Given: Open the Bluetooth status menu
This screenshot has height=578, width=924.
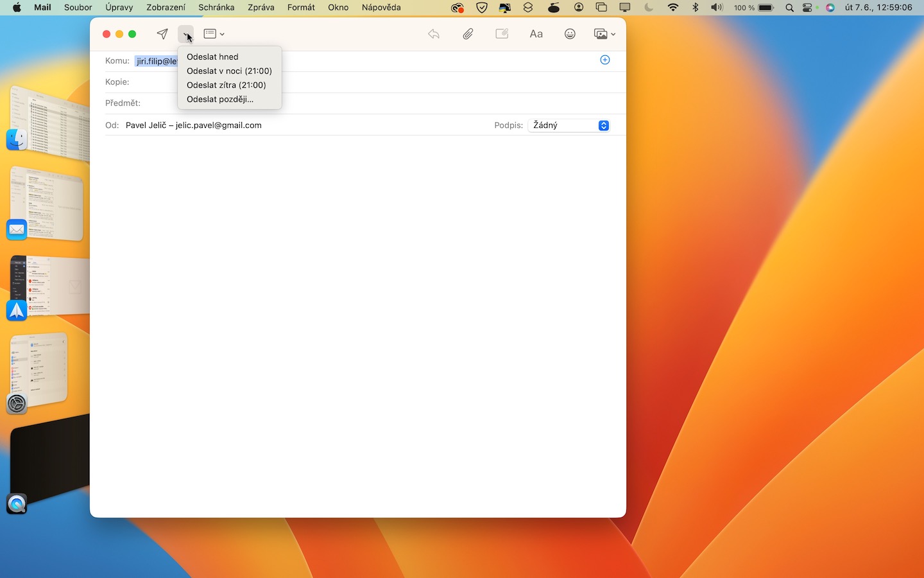Looking at the screenshot, I should pyautogui.click(x=695, y=8).
